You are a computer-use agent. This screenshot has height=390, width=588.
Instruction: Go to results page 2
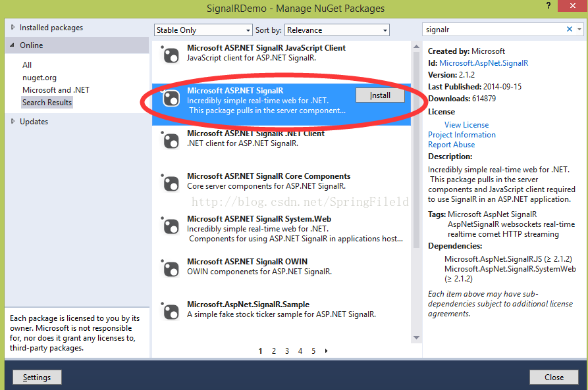(x=274, y=351)
